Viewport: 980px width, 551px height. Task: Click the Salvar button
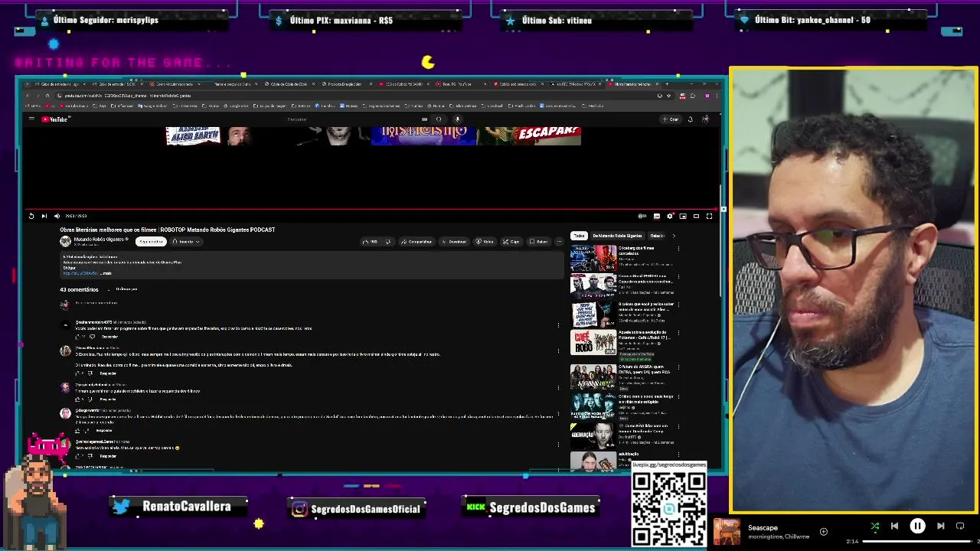pos(538,242)
